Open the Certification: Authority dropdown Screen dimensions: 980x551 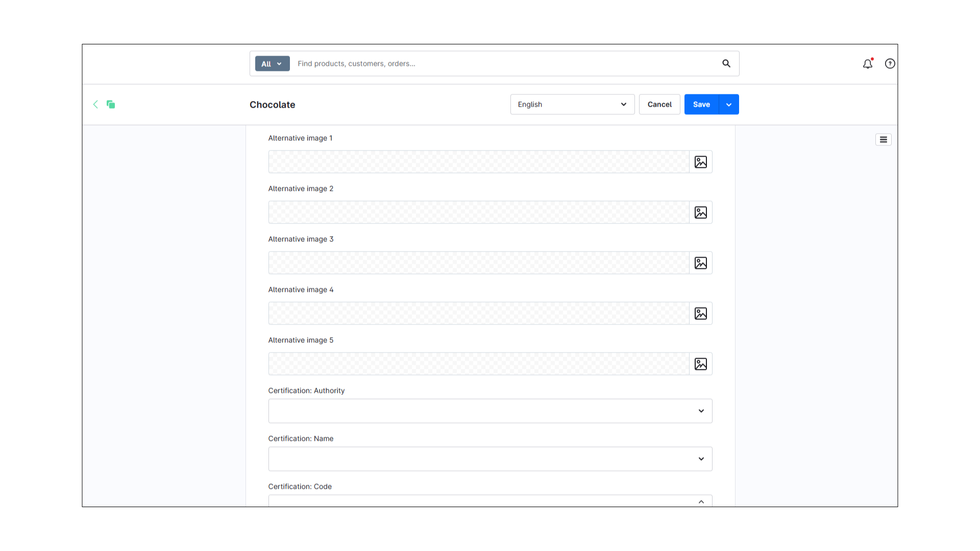pyautogui.click(x=701, y=411)
